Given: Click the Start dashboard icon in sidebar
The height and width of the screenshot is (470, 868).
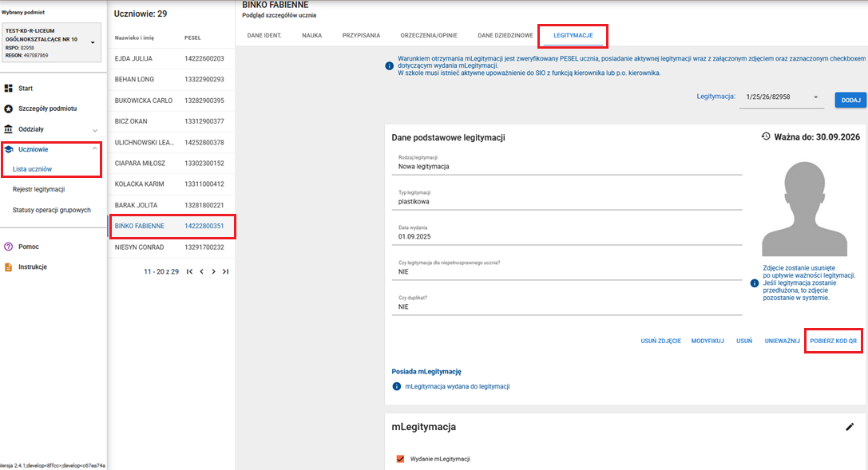Looking at the screenshot, I should coord(9,88).
